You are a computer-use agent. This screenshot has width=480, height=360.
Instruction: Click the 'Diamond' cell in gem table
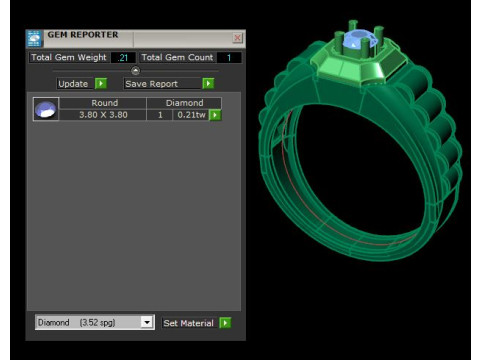[x=184, y=103]
